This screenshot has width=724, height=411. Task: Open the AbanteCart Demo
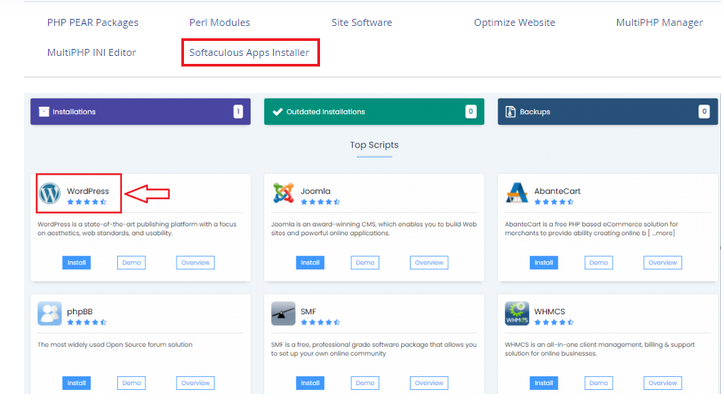[599, 263]
